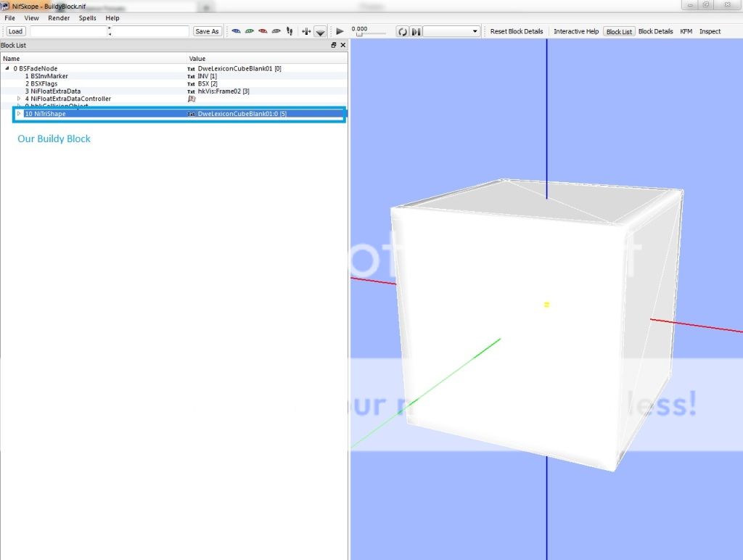This screenshot has width=743, height=560.
Task: Select the blue eye view icon
Action: click(x=236, y=31)
